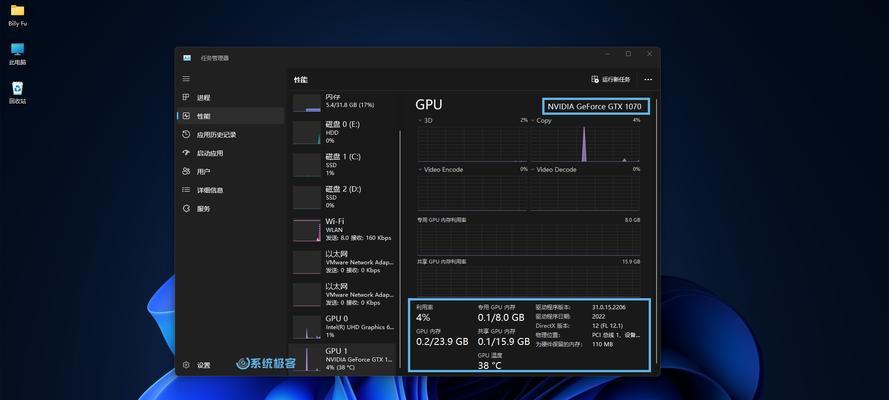Viewport: 889px width, 400px height.
Task: Click the 性能 page heading
Action: [x=300, y=80]
